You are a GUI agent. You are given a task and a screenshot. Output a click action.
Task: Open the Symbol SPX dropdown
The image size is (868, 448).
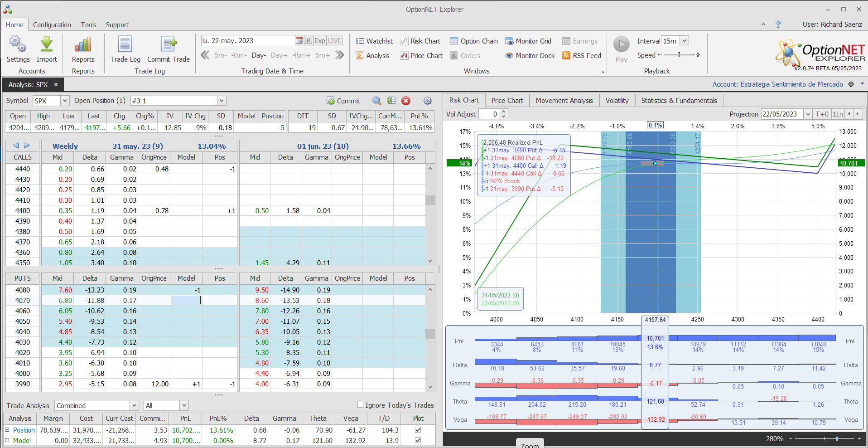tap(65, 101)
